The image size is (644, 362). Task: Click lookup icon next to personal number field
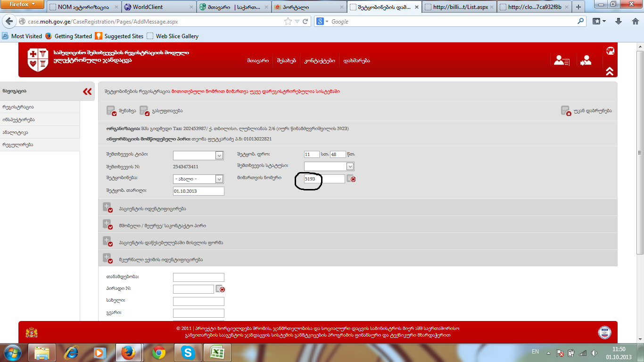[220, 289]
